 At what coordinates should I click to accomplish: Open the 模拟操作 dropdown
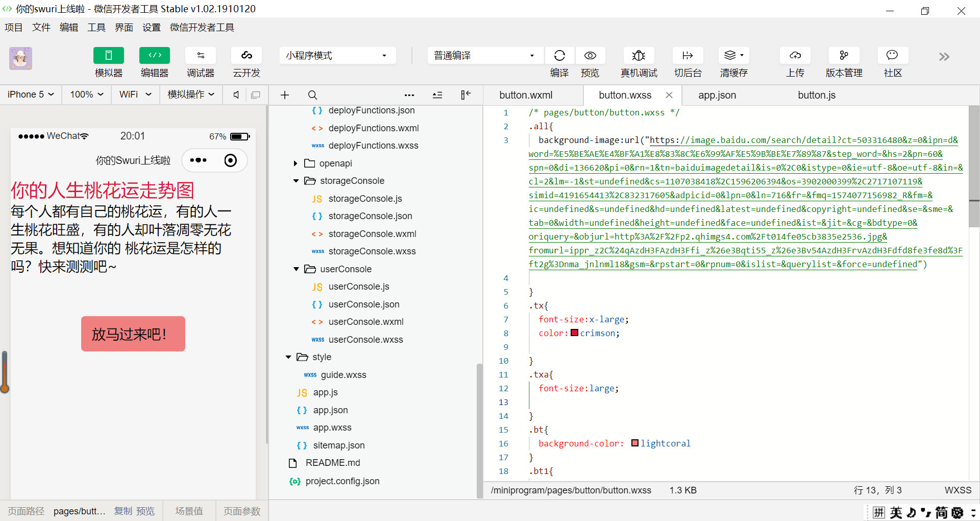[191, 94]
